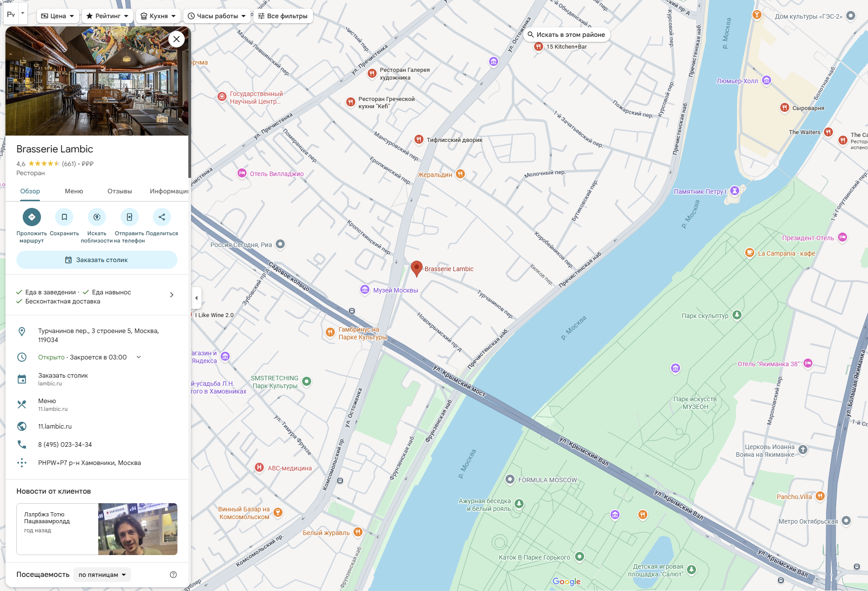The image size is (868, 591).
Task: Click the side panel vertical scrollbar
Action: tap(190, 102)
